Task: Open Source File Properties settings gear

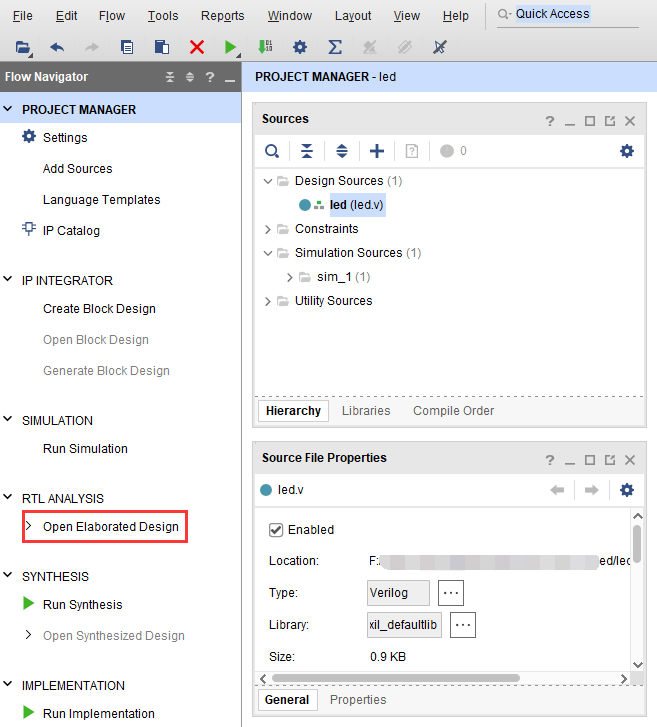Action: 627,490
